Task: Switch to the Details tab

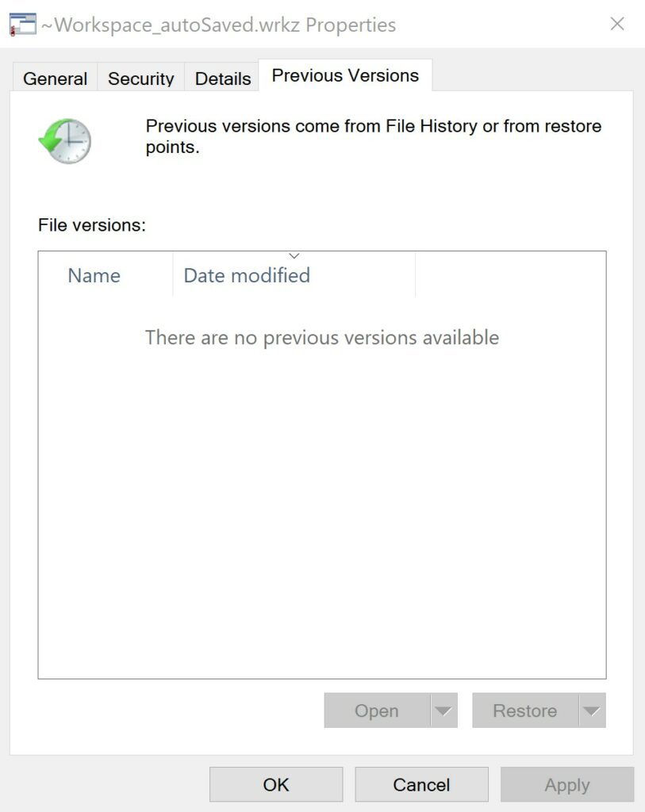Action: [221, 78]
